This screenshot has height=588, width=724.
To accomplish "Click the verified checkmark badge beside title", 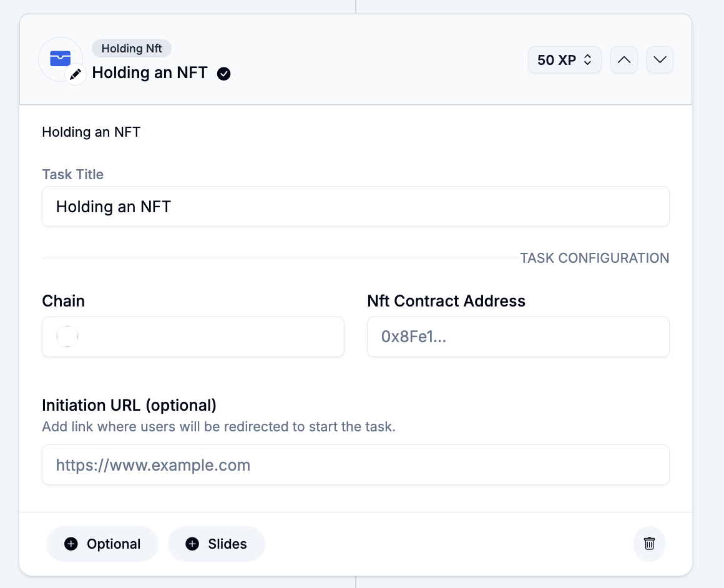I will (223, 74).
